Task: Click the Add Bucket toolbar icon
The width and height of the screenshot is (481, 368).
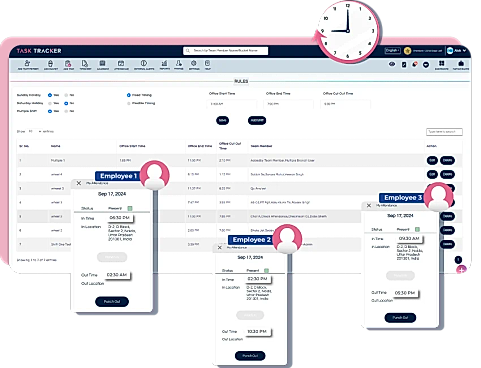Action: [x=51, y=65]
